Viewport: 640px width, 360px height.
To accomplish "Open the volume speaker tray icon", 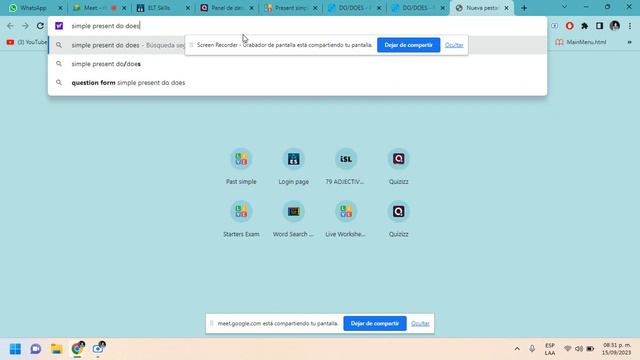I will click(x=579, y=349).
